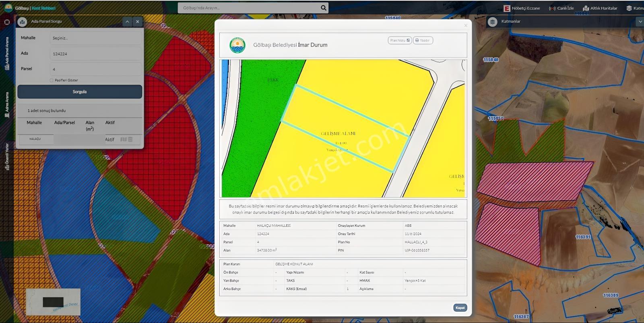
Task: Click the Gölbaşı Belediyesi emblem in dialog
Action: 237,45
